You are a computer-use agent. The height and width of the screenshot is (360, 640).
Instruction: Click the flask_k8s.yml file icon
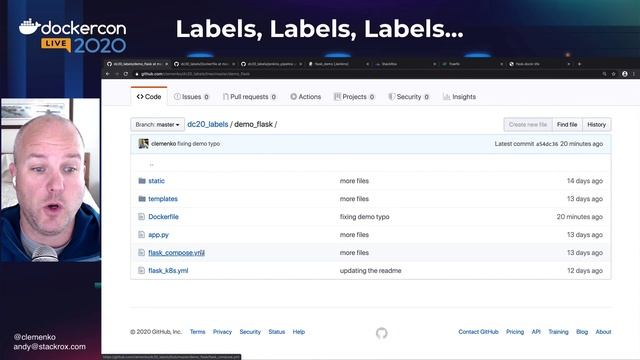tap(141, 271)
